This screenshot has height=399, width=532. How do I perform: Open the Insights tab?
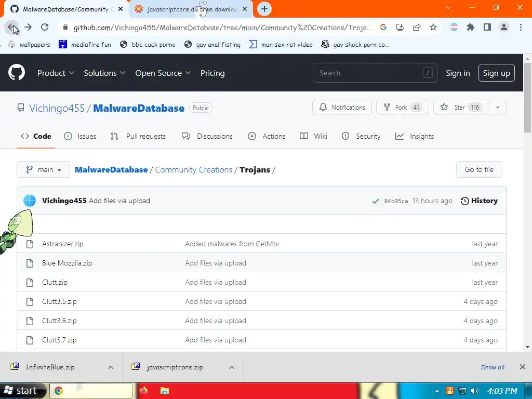415,137
